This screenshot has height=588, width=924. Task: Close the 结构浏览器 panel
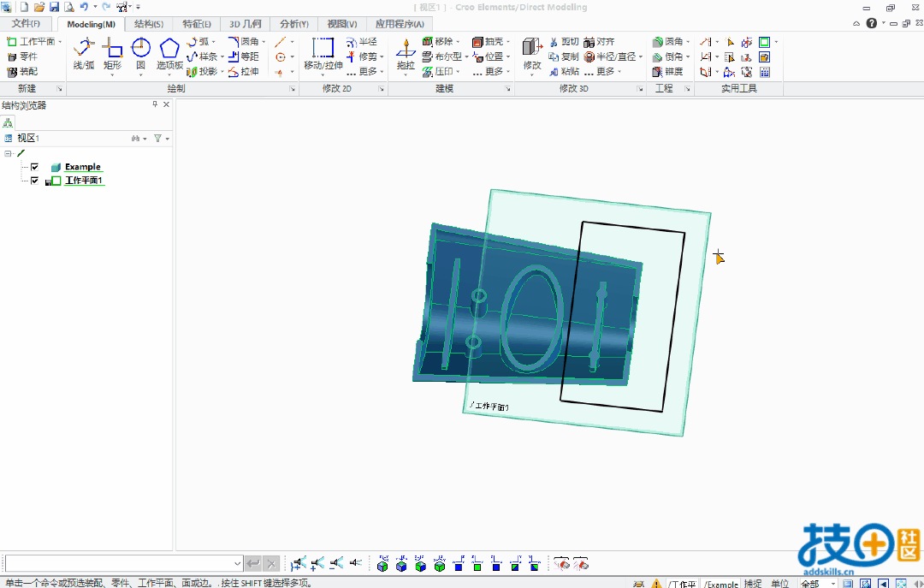(166, 104)
